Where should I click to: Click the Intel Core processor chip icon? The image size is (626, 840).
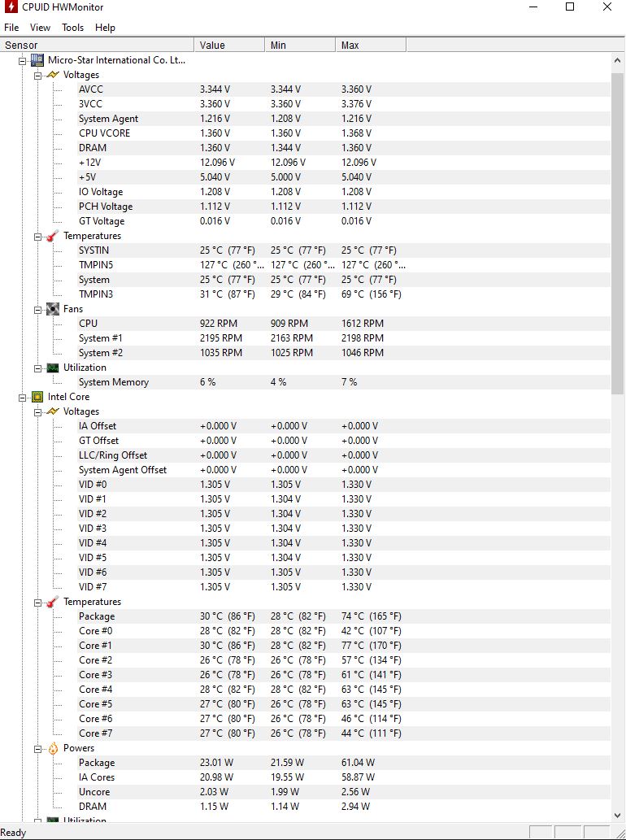[x=37, y=397]
